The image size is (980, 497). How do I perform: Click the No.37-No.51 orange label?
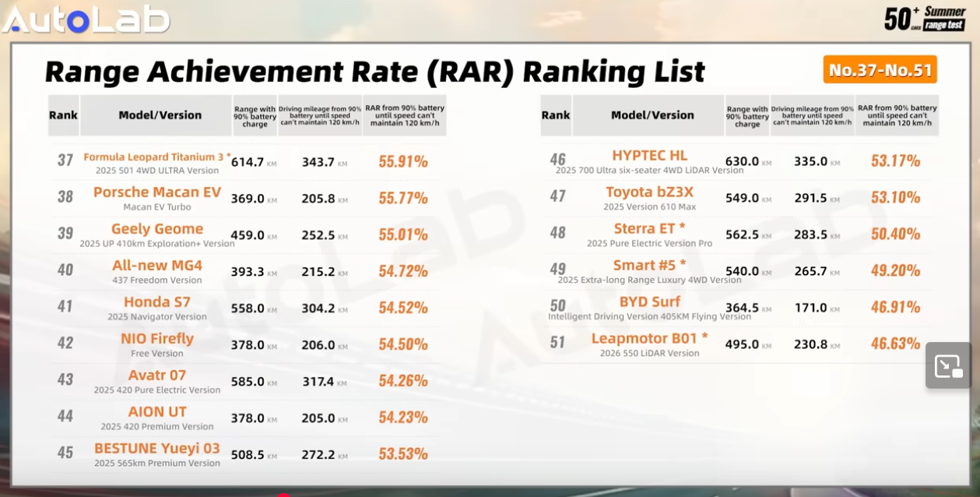[x=880, y=70]
